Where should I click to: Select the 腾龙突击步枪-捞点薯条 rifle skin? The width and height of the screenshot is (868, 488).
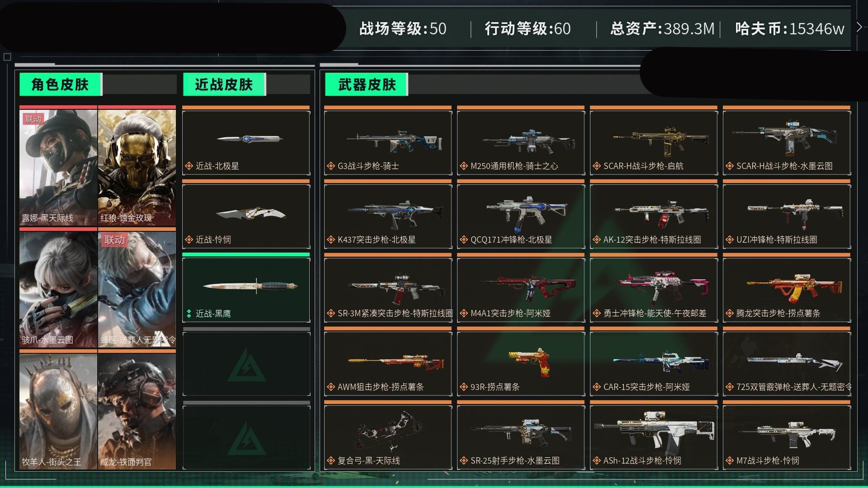787,290
